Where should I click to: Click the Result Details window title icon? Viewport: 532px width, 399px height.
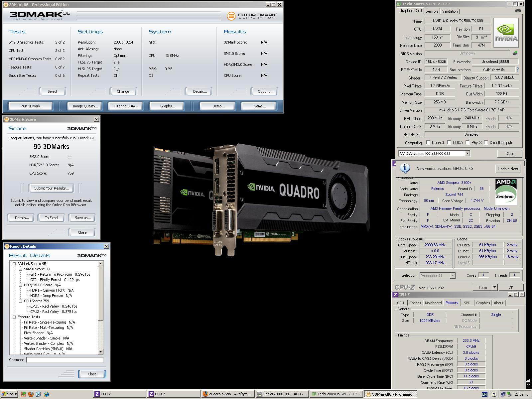pyautogui.click(x=7, y=246)
